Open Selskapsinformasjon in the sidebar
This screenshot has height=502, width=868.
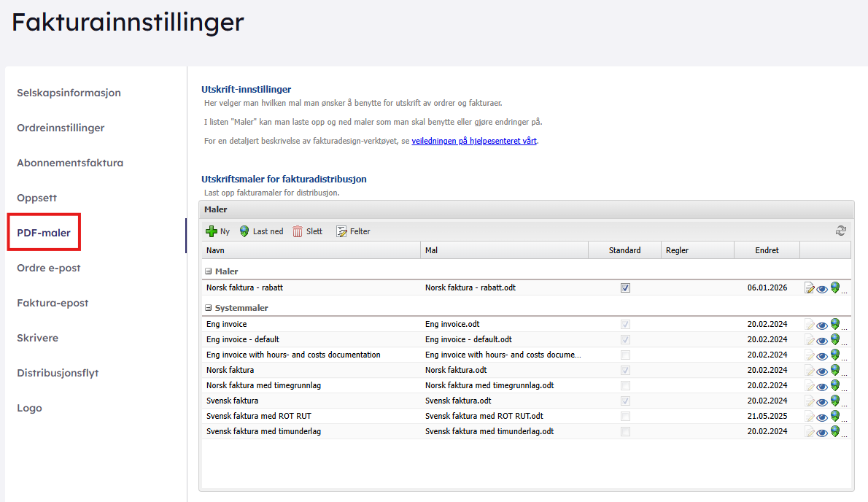[69, 93]
